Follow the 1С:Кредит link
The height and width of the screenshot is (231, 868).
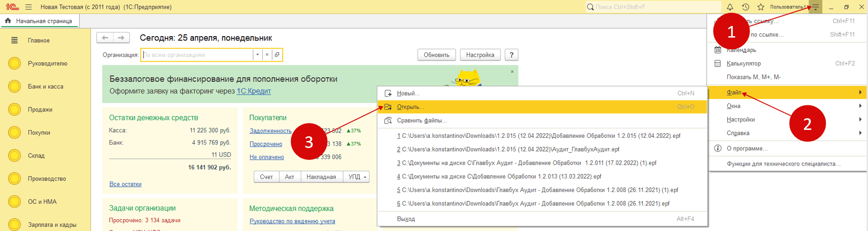point(253,91)
